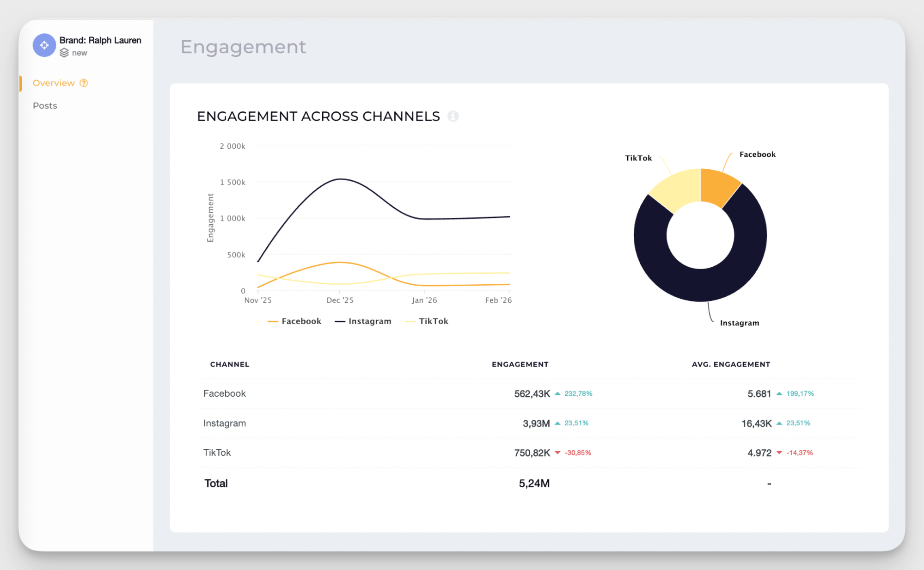This screenshot has height=570, width=924.
Task: Open the help icon beside Overview
Action: coord(84,83)
